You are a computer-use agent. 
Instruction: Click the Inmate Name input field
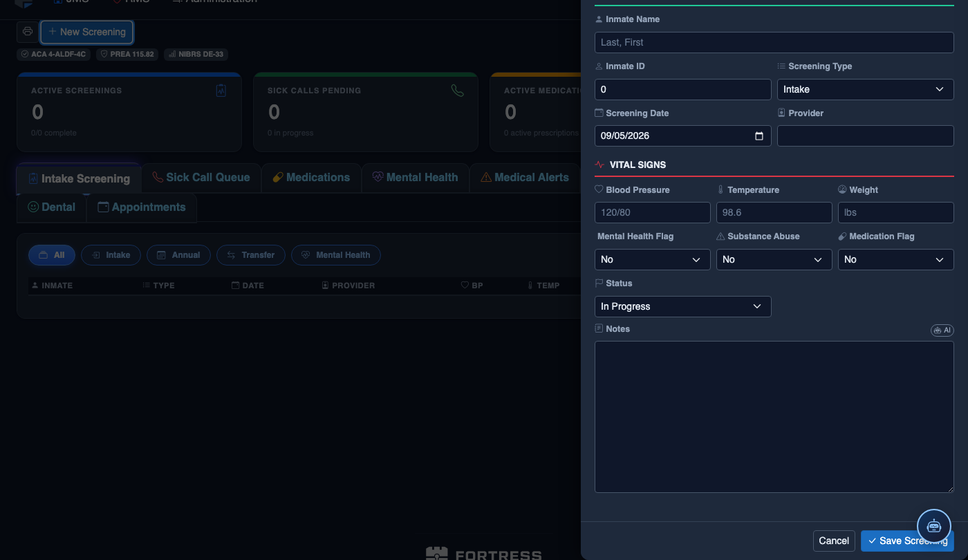coord(774,42)
